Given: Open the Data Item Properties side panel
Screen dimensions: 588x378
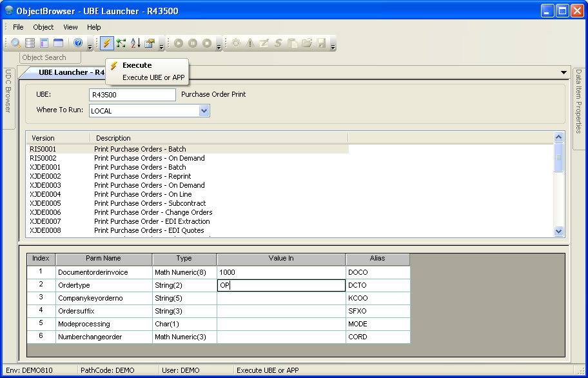Looking at the screenshot, I should (x=578, y=101).
